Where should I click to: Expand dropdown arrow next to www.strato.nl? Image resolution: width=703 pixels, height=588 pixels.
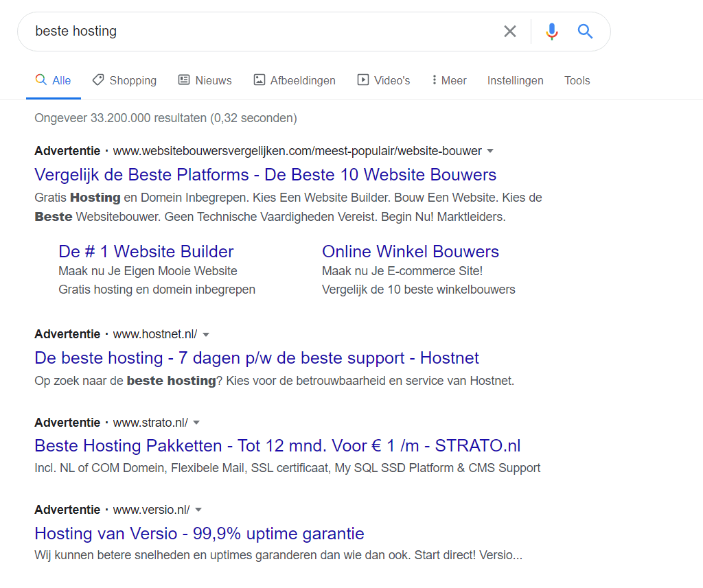(x=196, y=423)
